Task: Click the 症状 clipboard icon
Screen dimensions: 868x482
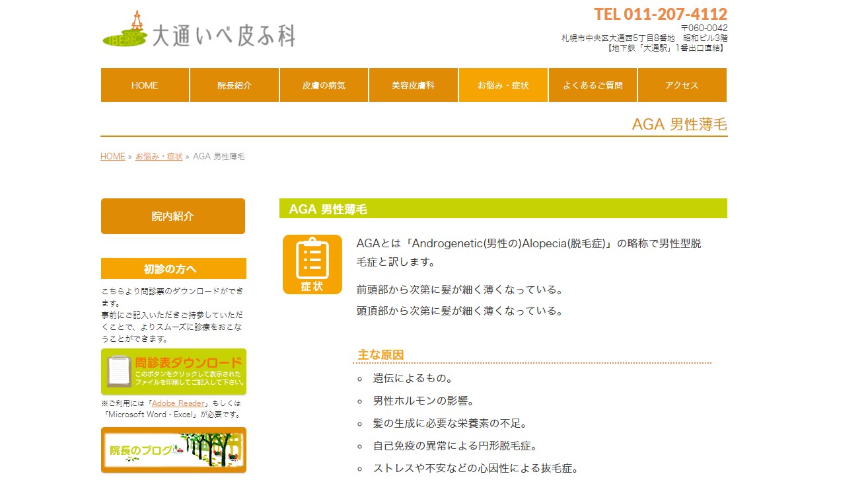Action: pos(312,264)
